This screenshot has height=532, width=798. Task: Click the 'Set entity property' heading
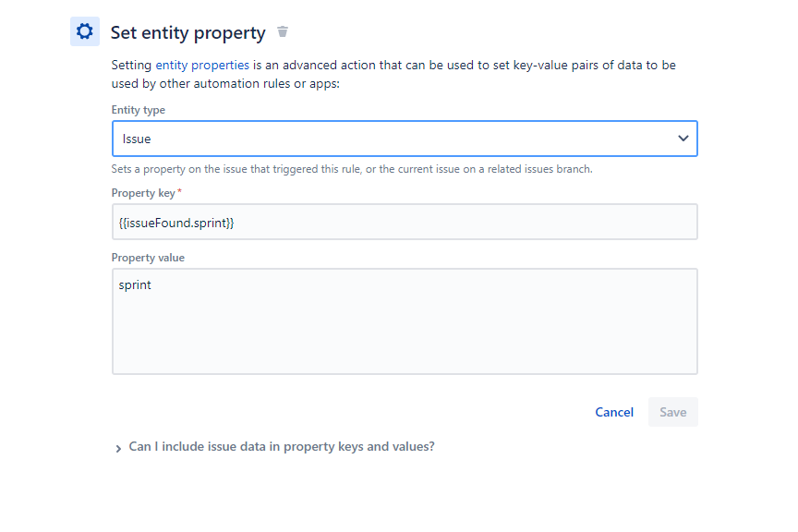click(187, 32)
